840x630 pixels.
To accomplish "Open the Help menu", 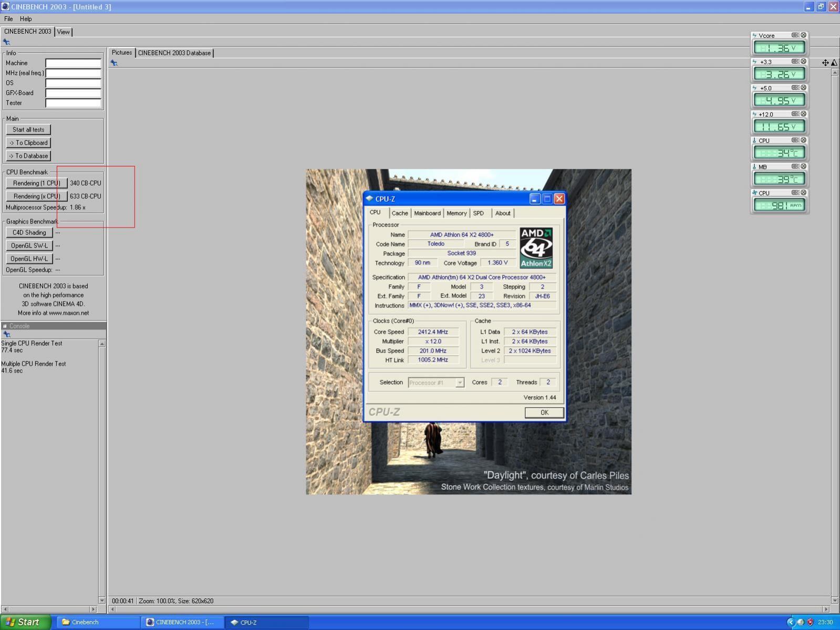I will [26, 19].
